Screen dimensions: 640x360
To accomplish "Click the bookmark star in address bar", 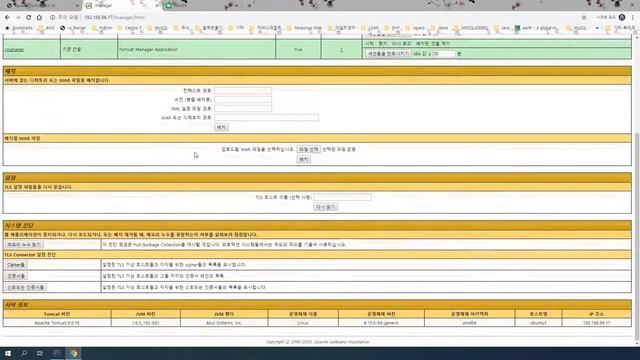I will [x=584, y=18].
